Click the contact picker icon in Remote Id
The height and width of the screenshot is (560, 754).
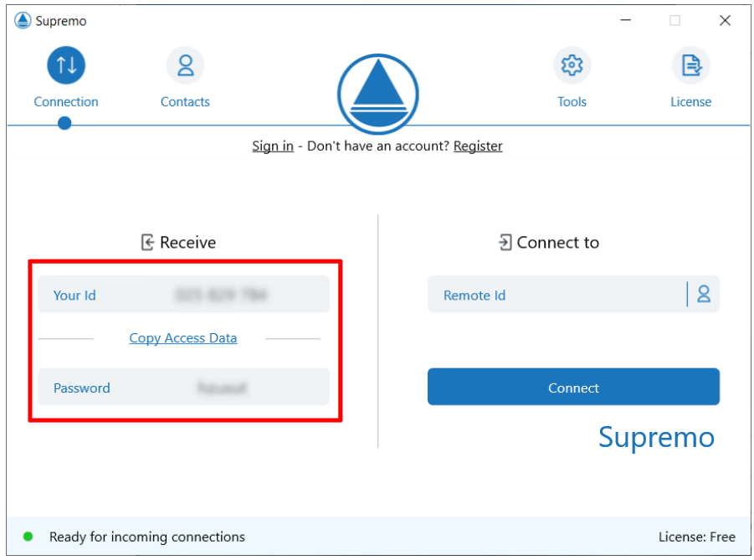[704, 294]
